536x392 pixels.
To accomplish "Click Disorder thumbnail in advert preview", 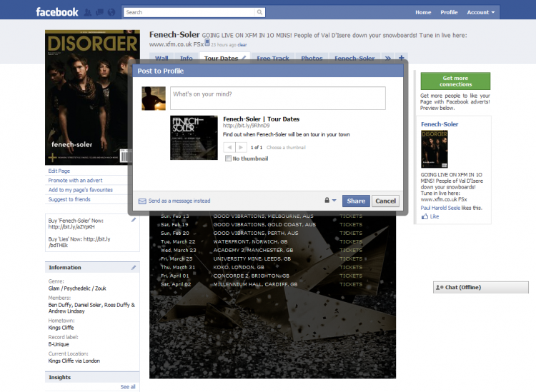I will click(x=434, y=149).
